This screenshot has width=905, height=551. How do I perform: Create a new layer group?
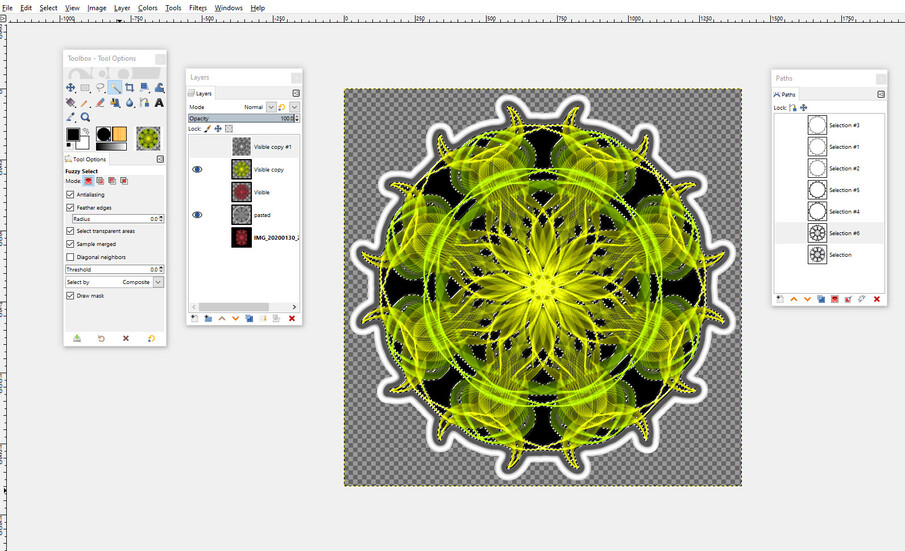coord(208,318)
